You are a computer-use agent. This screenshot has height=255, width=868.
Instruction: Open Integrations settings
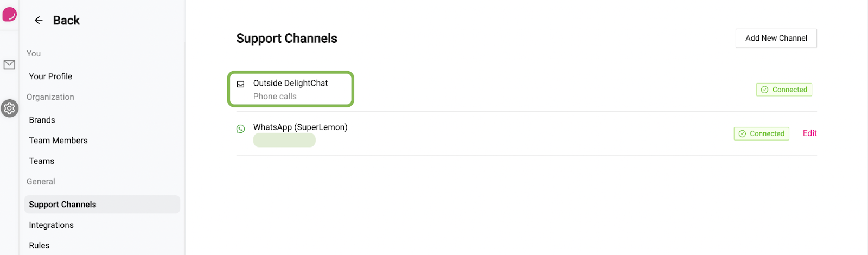51,225
